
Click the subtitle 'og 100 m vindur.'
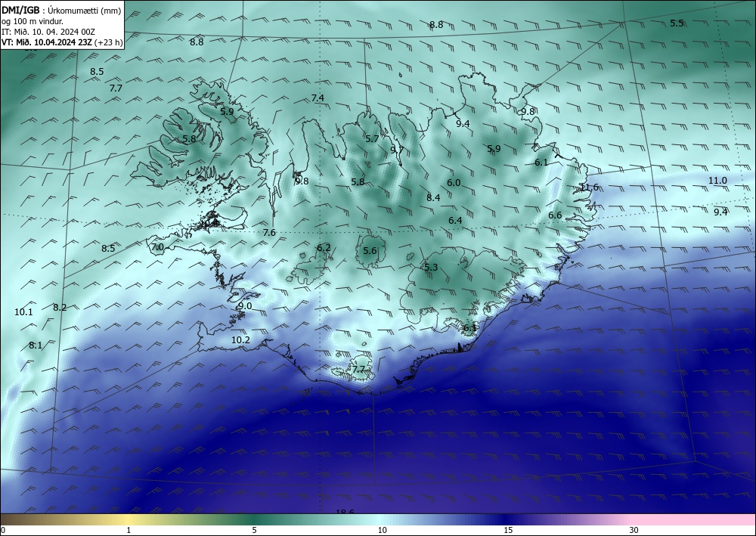33,21
